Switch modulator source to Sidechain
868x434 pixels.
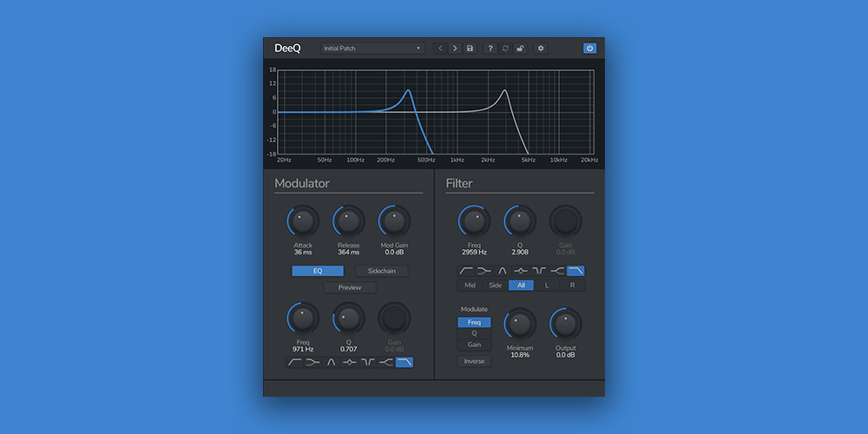pos(381,271)
